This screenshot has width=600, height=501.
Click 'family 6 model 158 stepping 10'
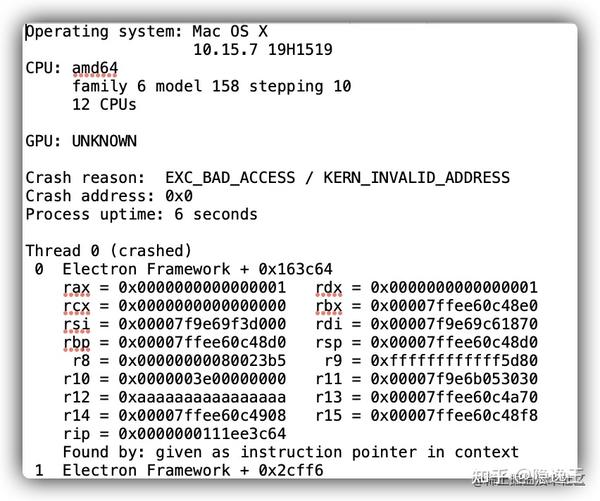point(211,86)
